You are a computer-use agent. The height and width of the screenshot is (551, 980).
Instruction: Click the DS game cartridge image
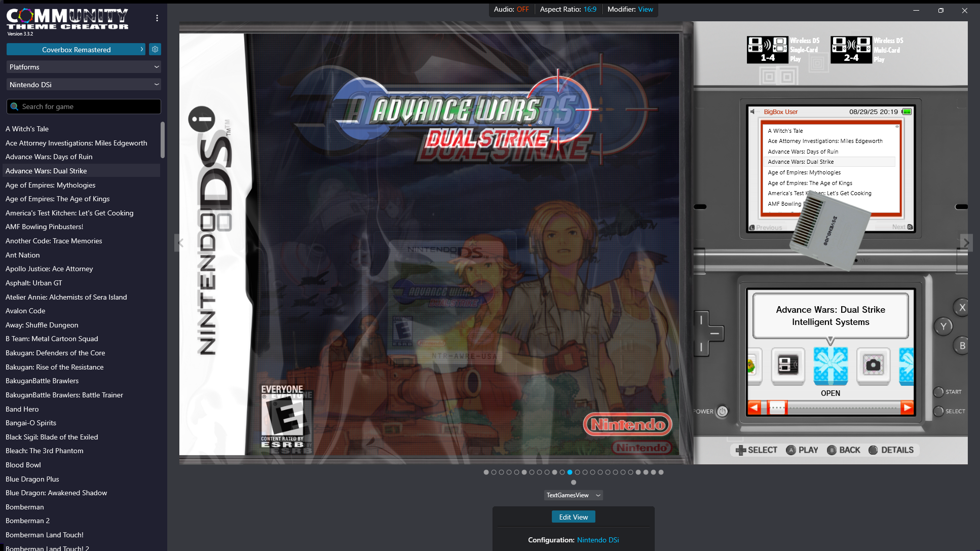pyautogui.click(x=830, y=232)
